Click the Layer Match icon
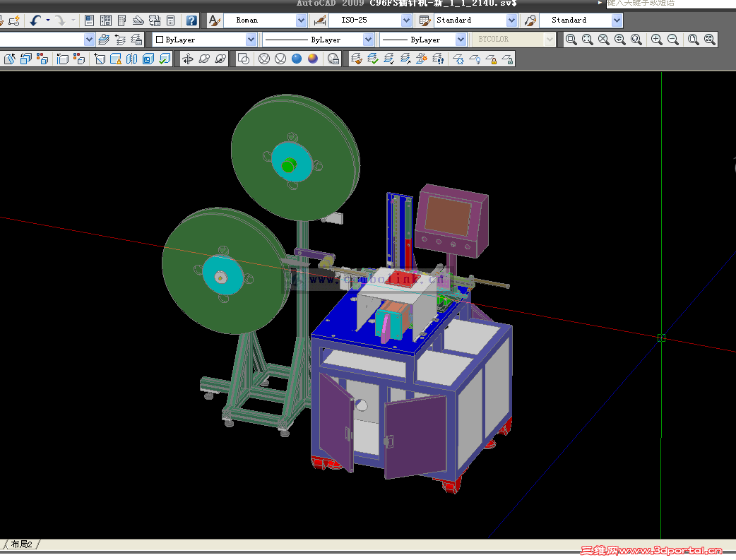The width and height of the screenshot is (736, 560). (x=357, y=59)
